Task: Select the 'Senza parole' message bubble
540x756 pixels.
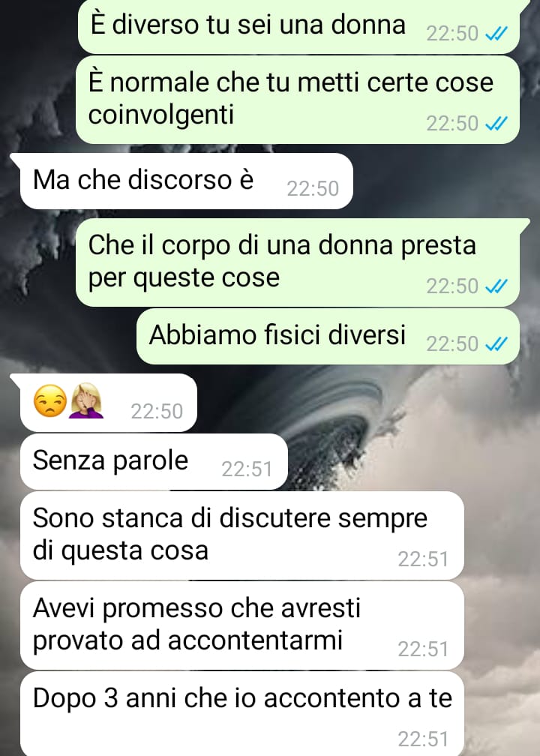Action: 154,461
